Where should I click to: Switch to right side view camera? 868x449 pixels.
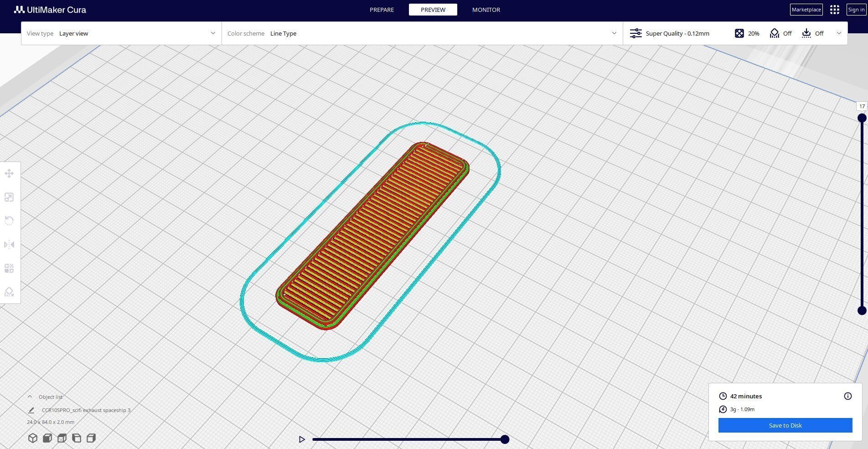click(91, 438)
